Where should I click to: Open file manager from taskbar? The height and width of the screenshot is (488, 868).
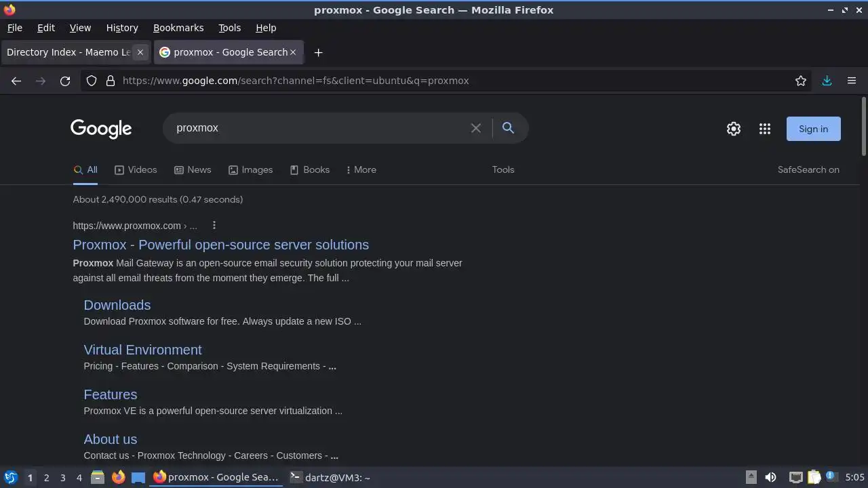(x=98, y=477)
